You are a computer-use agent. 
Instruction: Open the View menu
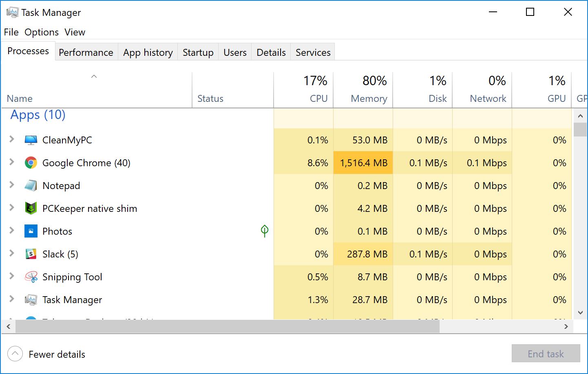[x=75, y=32]
